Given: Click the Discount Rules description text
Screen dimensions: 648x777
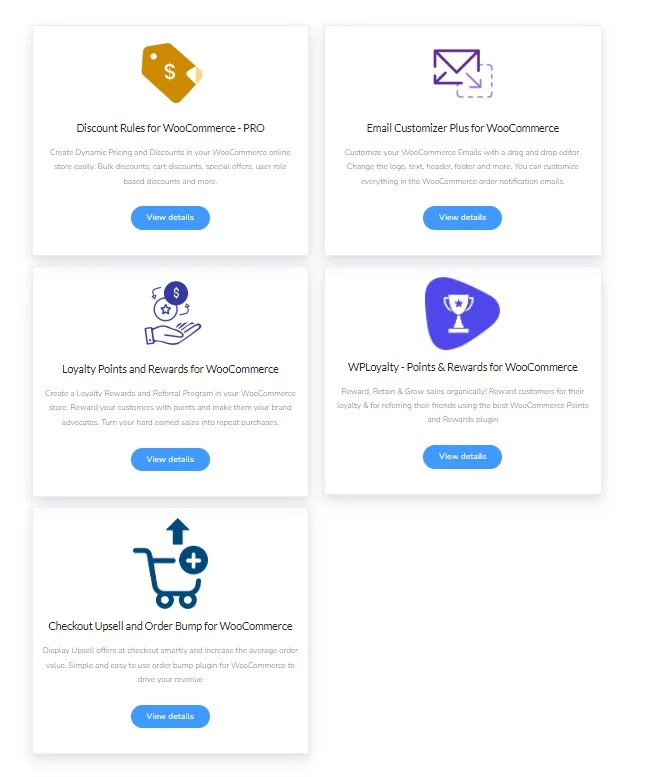Looking at the screenshot, I should tap(170, 166).
